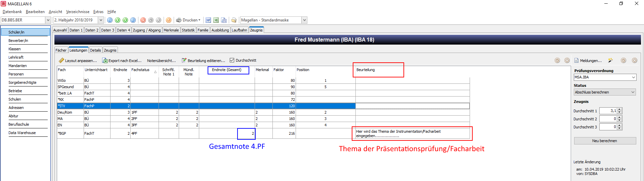Click the Endnote (Gesamt) column header
This screenshot has width=644, height=181.
click(227, 70)
